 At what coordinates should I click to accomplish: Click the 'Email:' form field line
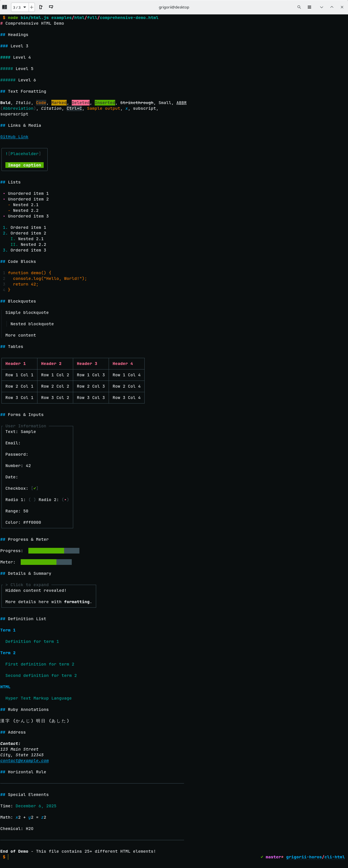(13, 443)
